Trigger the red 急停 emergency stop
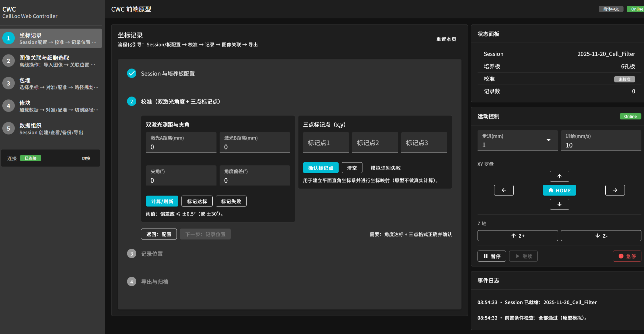Screen dimensions: 644x334 coord(627,256)
